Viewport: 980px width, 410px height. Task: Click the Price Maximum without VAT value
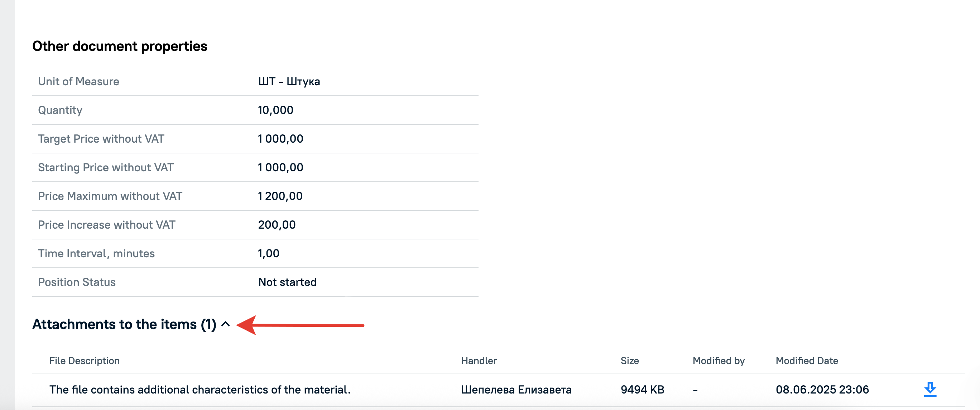click(280, 196)
